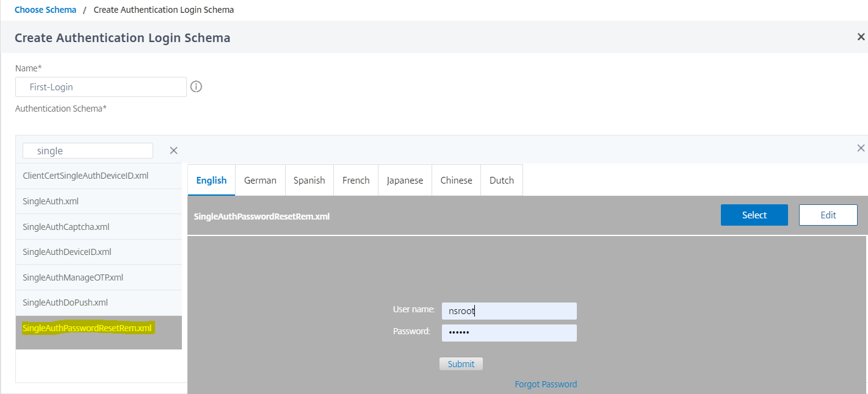
Task: Click the Edit button
Action: pos(828,215)
